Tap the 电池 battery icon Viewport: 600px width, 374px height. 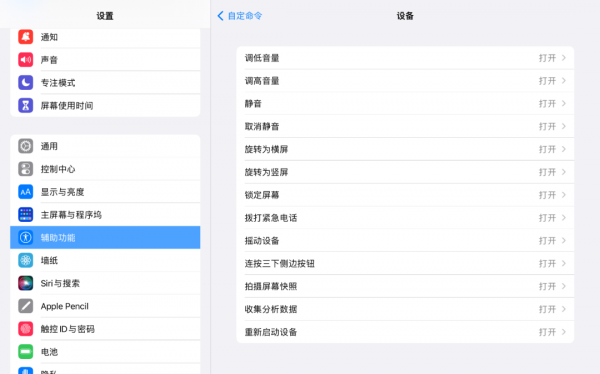click(26, 352)
